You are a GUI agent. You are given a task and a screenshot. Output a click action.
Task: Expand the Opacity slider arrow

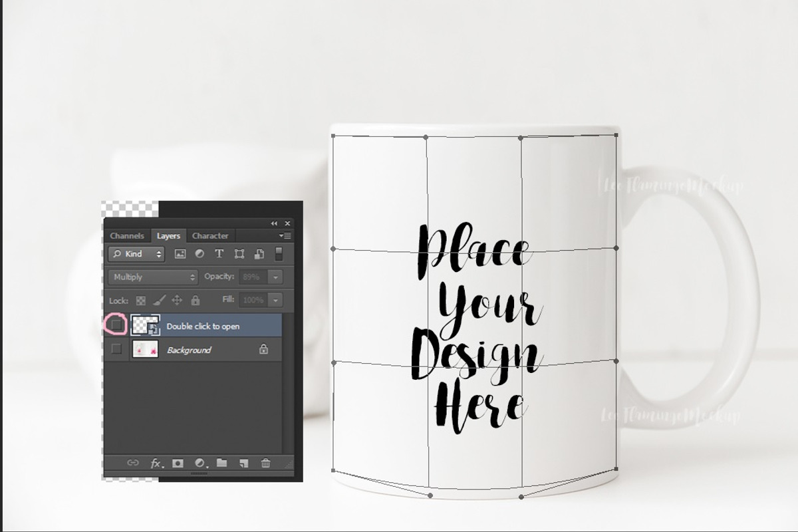point(275,277)
